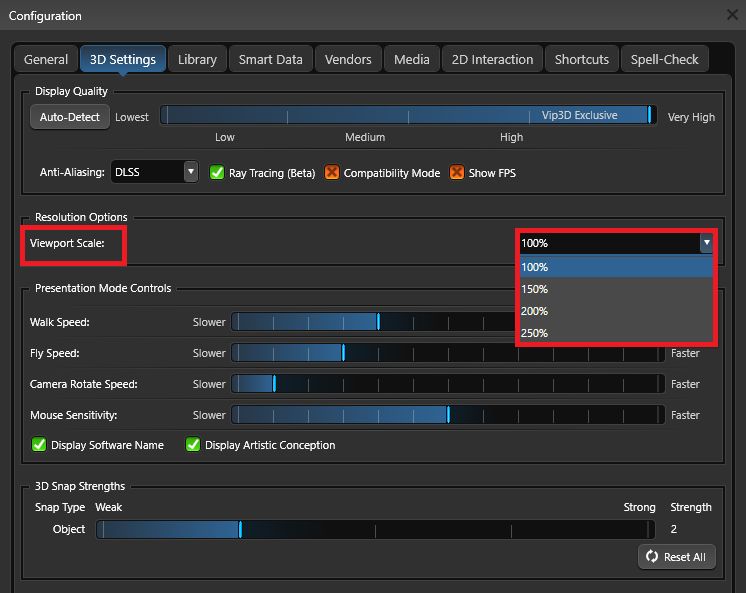
Task: Uncheck Display Software Name
Action: pos(40,445)
